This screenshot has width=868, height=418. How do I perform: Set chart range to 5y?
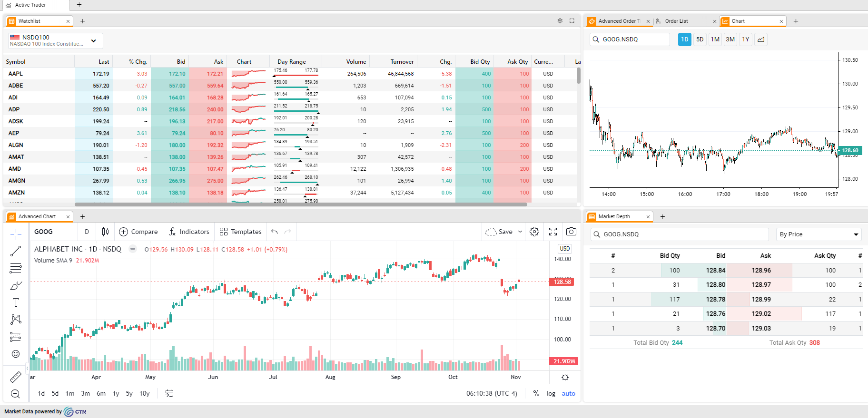click(129, 393)
